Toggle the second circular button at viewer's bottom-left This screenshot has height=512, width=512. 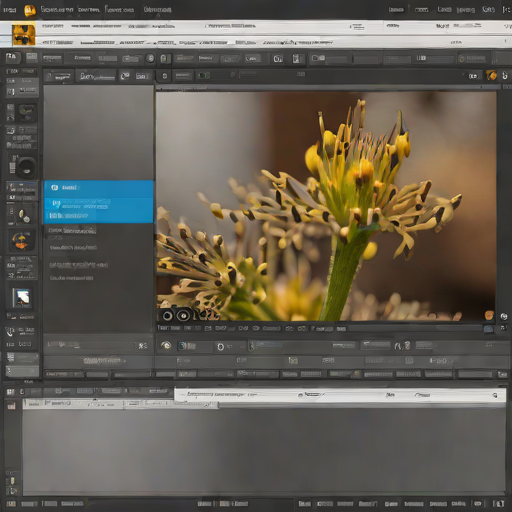pos(183,315)
